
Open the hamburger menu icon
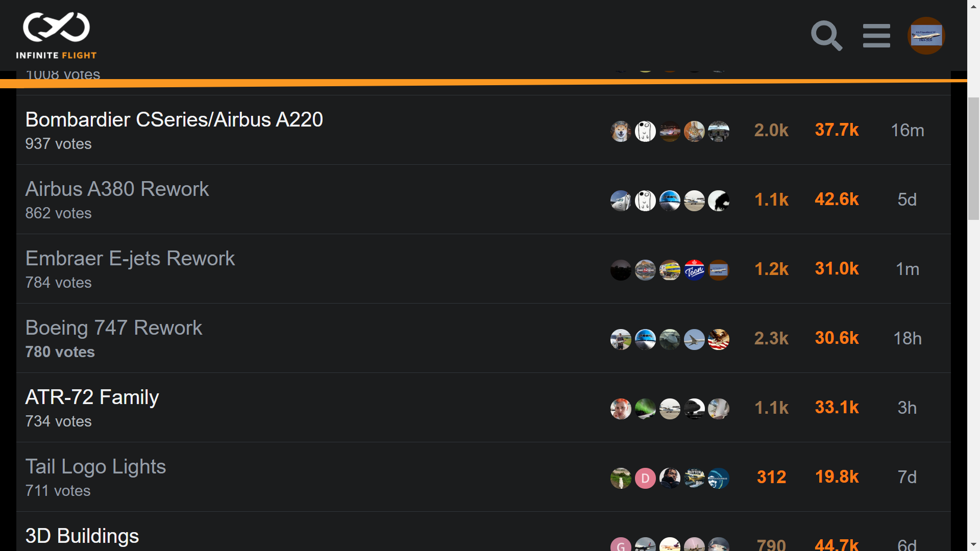point(876,36)
